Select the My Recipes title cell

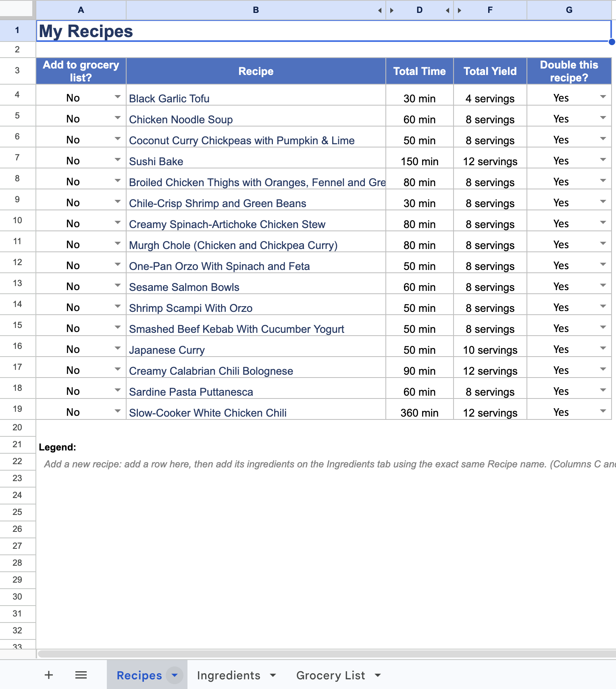coord(324,31)
